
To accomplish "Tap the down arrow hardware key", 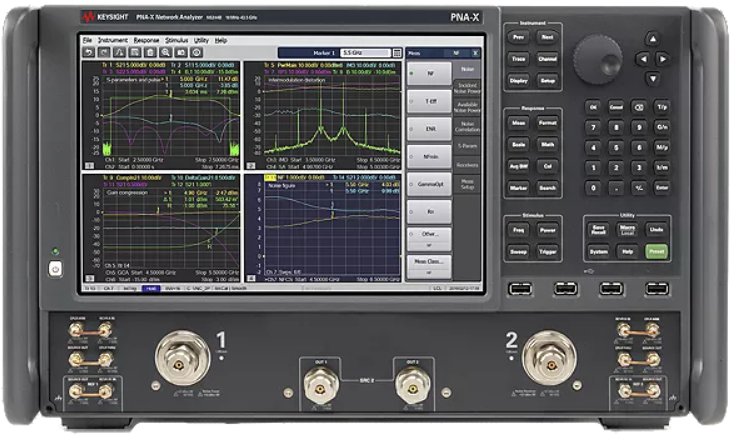I will click(653, 79).
